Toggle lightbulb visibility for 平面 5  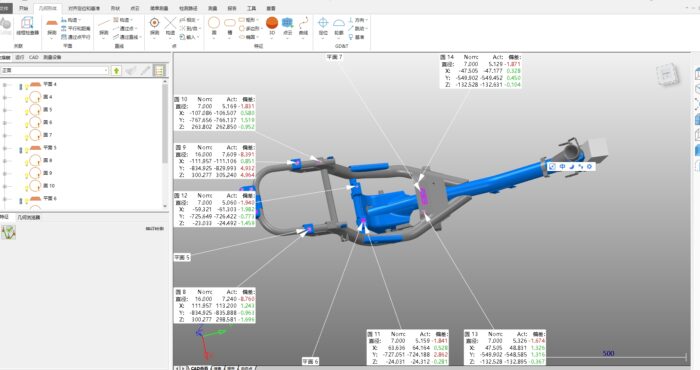(x=26, y=149)
